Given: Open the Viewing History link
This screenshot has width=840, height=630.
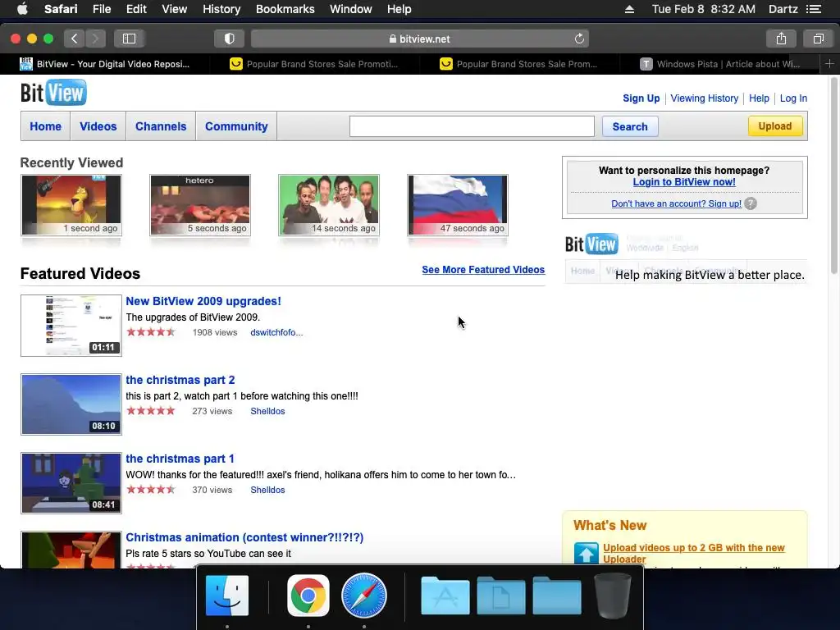Looking at the screenshot, I should coord(705,98).
